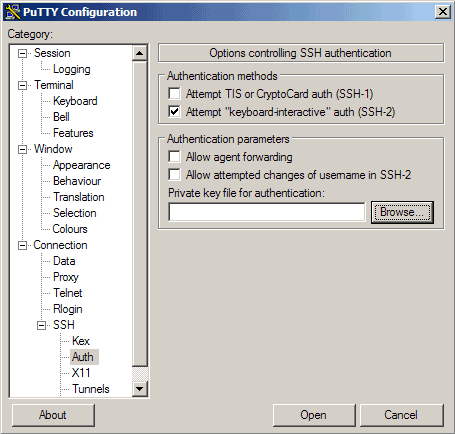Image resolution: width=455 pixels, height=434 pixels.
Task: Collapse the Window tree node
Action: pyautogui.click(x=22, y=149)
